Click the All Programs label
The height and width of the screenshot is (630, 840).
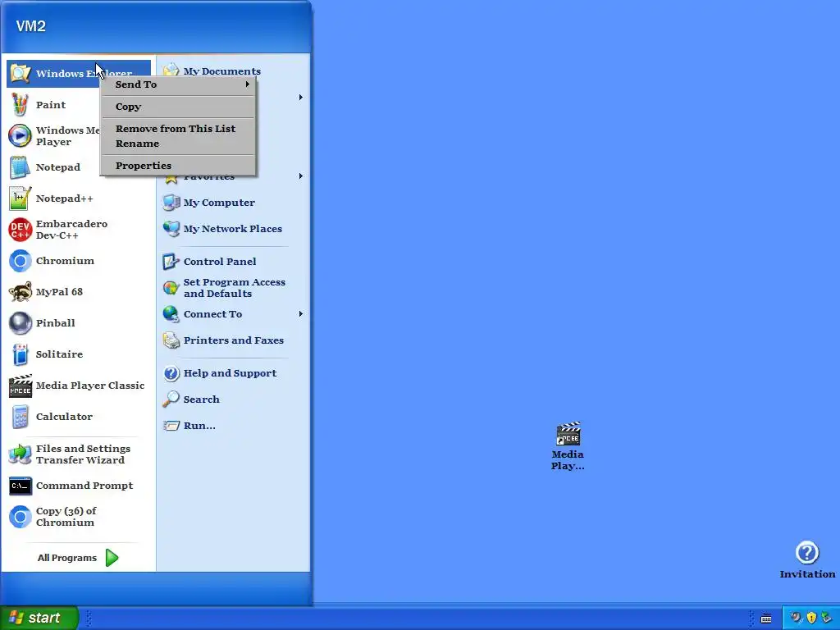click(x=67, y=558)
